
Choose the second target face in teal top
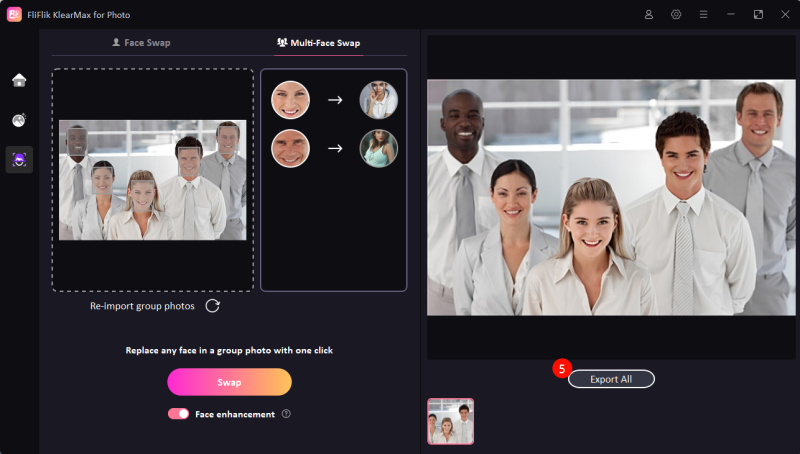point(379,149)
